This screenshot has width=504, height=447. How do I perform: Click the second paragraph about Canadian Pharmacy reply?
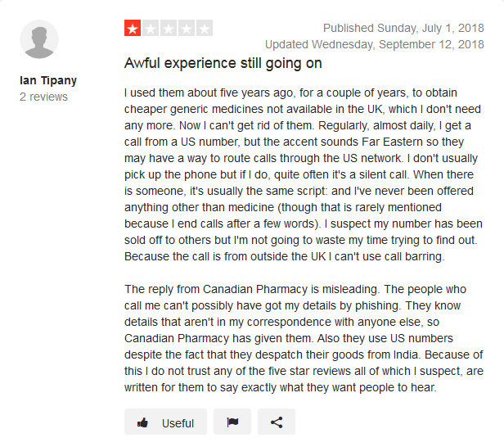(x=304, y=338)
